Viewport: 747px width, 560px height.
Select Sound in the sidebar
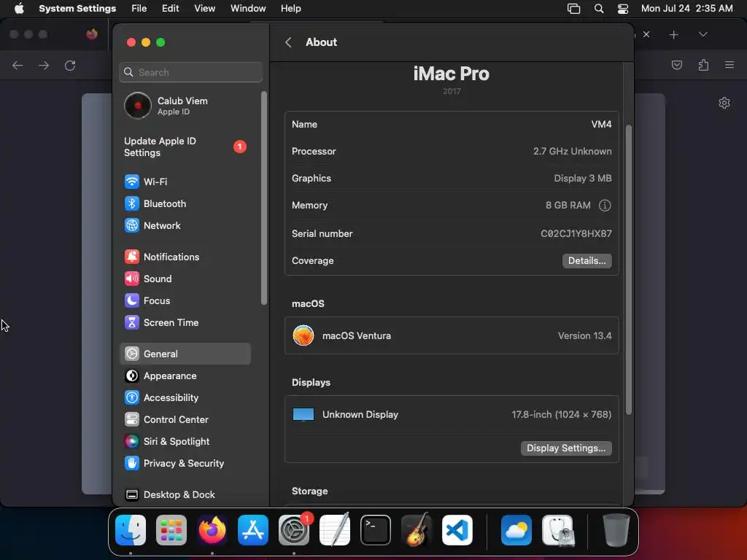pos(185,279)
